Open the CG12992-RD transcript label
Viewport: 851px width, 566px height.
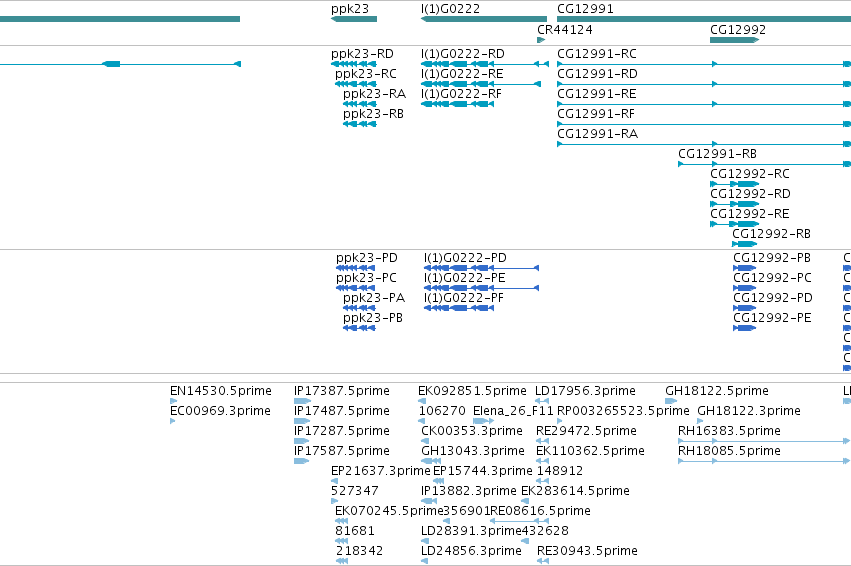click(x=750, y=194)
